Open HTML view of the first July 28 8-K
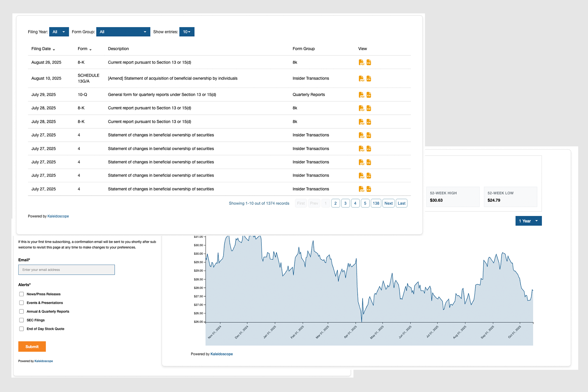This screenshot has width=588, height=392. pyautogui.click(x=369, y=108)
